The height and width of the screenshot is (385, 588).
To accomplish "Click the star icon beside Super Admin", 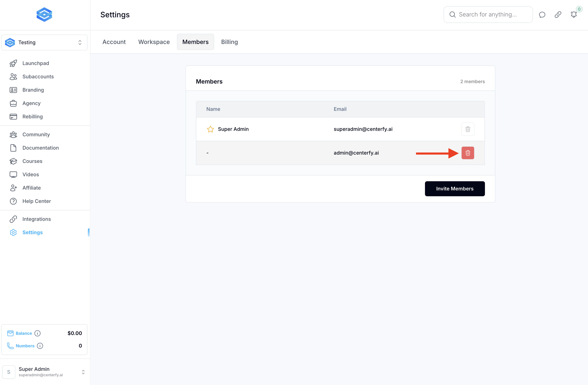I will (210, 129).
